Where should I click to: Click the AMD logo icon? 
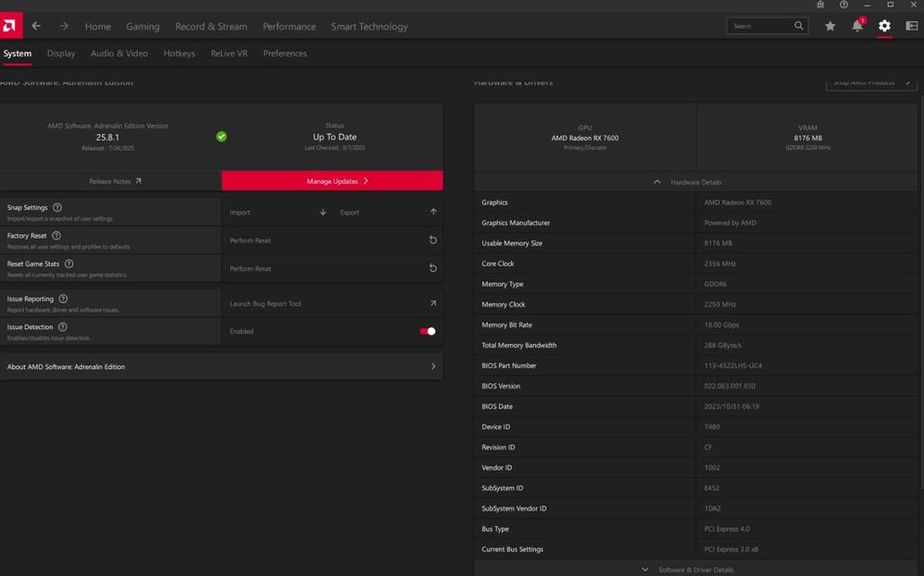coord(10,26)
